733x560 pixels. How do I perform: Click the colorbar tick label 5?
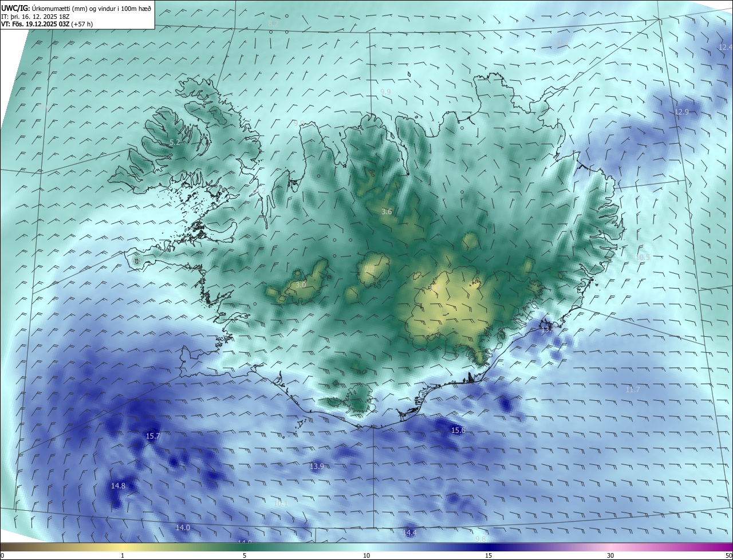245,555
